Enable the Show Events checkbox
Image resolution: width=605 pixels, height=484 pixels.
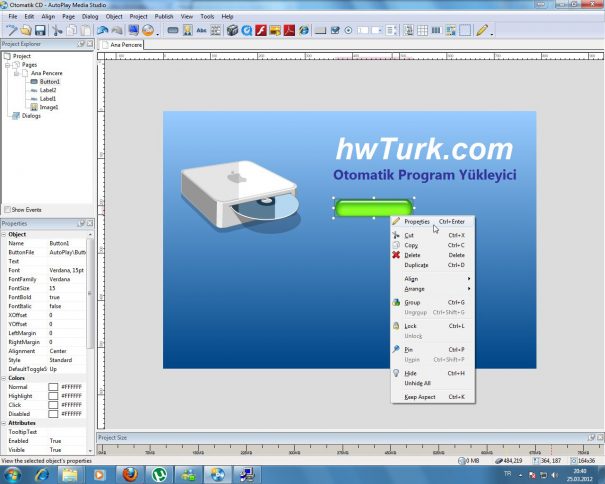[7, 210]
